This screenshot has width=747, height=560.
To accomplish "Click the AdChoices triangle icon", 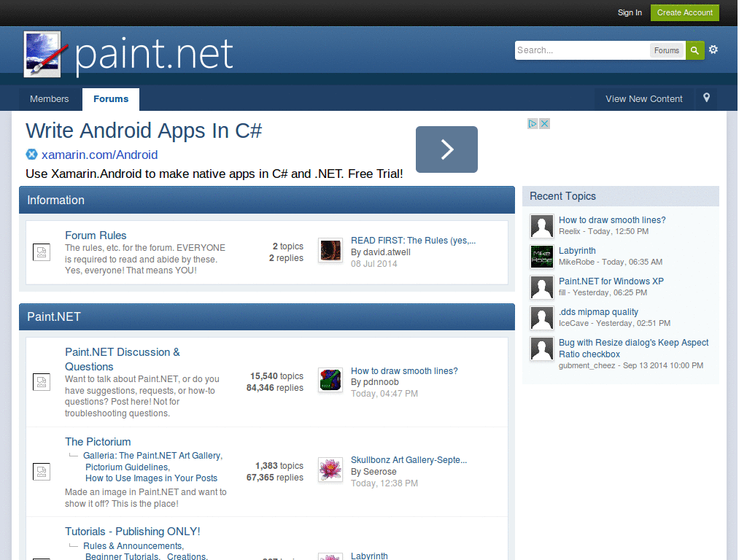I will click(533, 124).
